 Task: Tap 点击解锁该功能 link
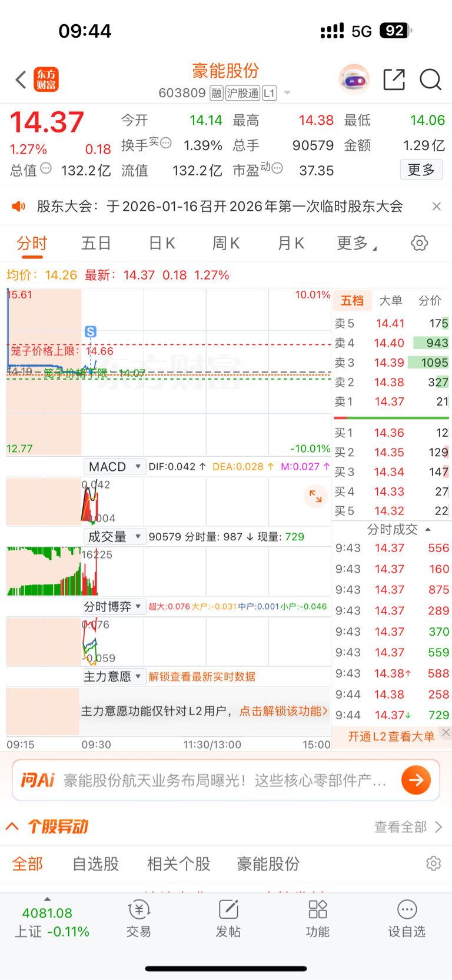283,711
